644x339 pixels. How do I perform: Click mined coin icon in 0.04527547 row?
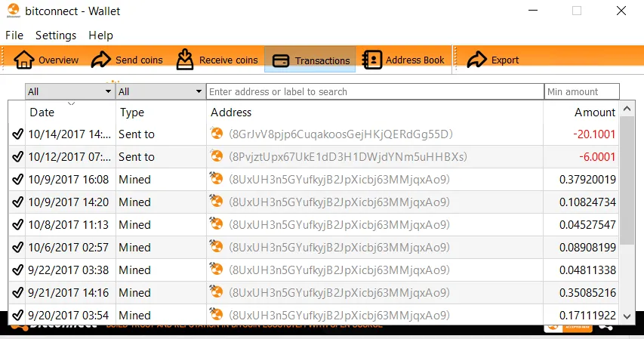(x=216, y=223)
